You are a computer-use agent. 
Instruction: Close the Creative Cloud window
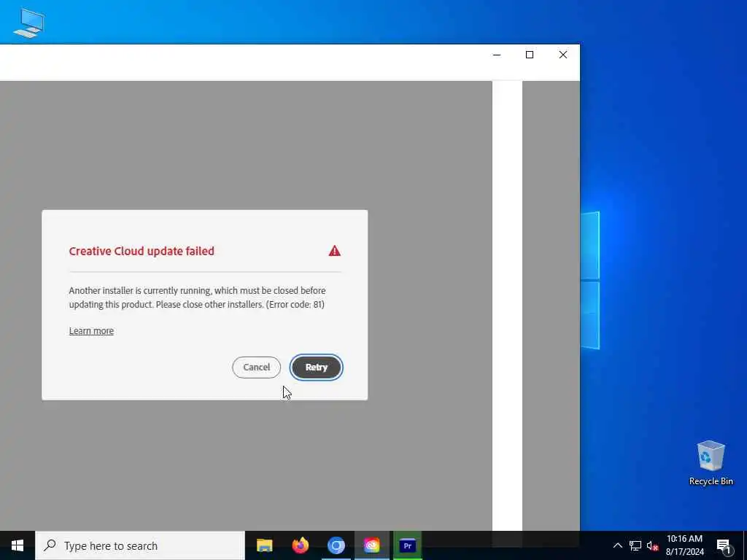pyautogui.click(x=562, y=55)
